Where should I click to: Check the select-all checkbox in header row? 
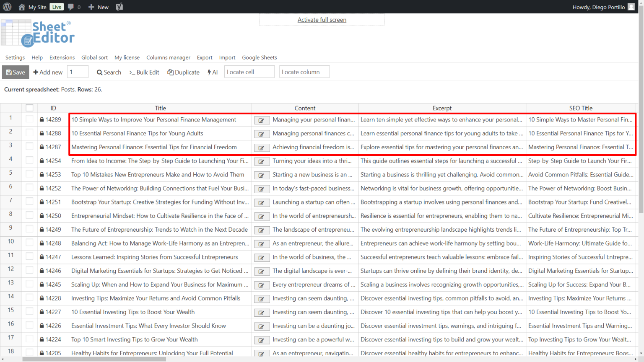point(29,108)
